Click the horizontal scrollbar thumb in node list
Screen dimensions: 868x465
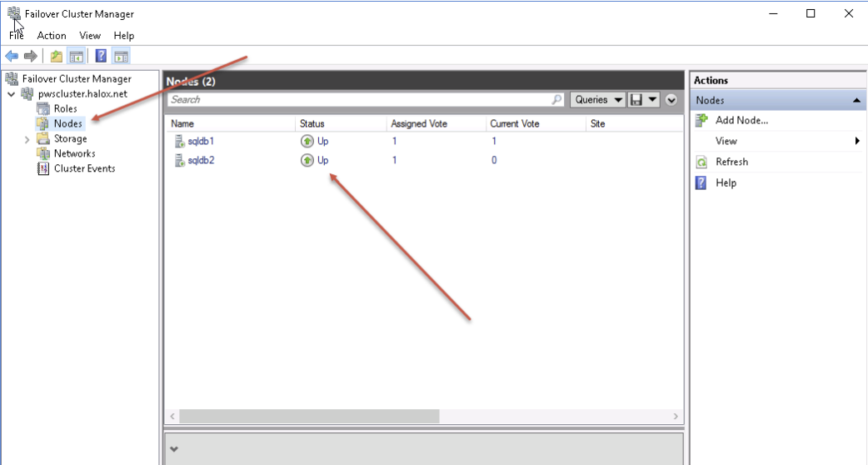[x=309, y=416]
